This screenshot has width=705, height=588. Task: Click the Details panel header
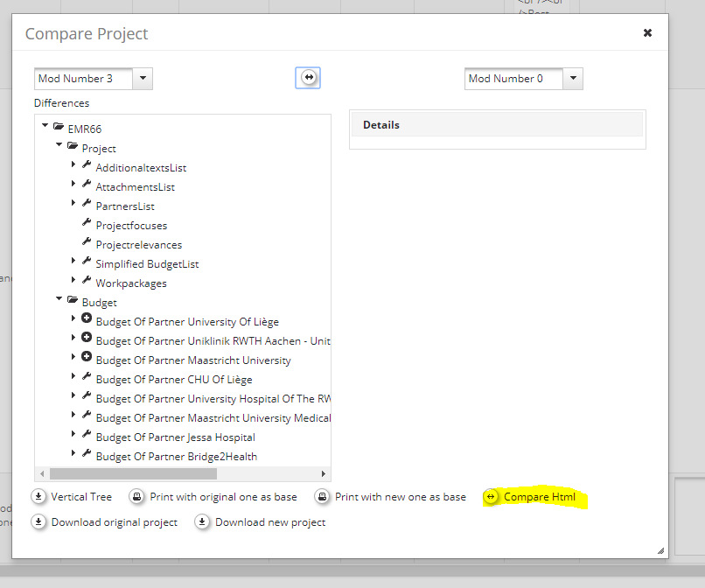497,125
